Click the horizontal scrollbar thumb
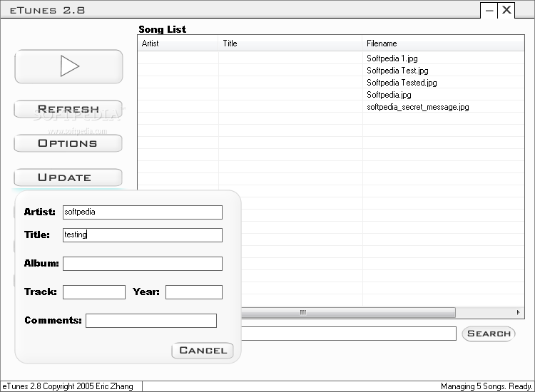Viewport: 535px width, 392px height. pyautogui.click(x=348, y=312)
